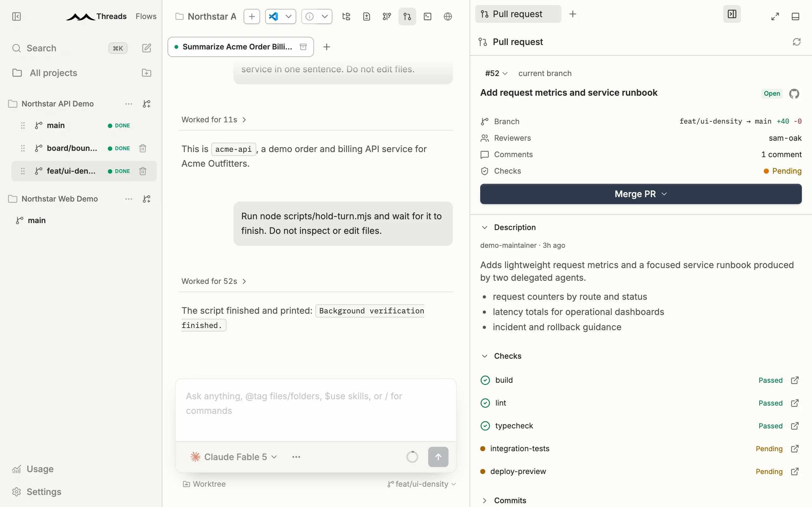This screenshot has height=507, width=812.
Task: Open the pull request toolbar icon
Action: (x=407, y=16)
